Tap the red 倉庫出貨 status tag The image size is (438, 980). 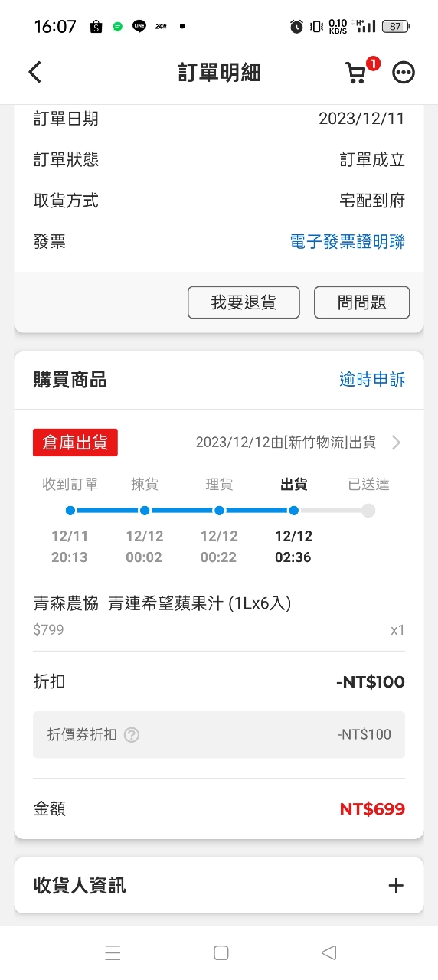[75, 443]
